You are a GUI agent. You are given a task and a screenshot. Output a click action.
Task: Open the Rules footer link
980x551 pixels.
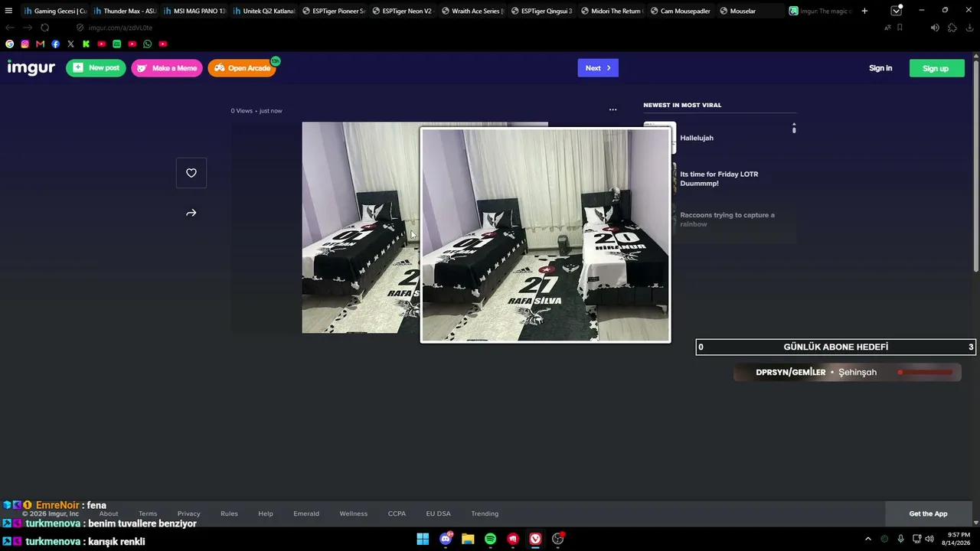229,514
